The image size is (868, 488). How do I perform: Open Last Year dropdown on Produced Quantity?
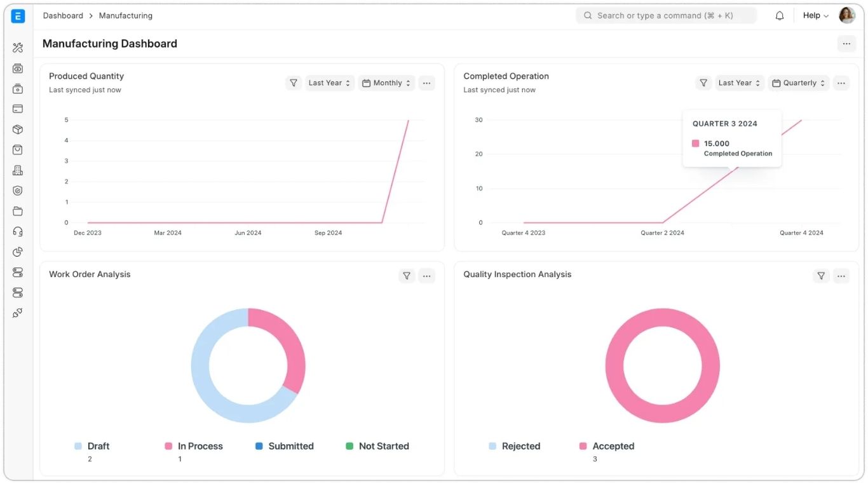[329, 83]
